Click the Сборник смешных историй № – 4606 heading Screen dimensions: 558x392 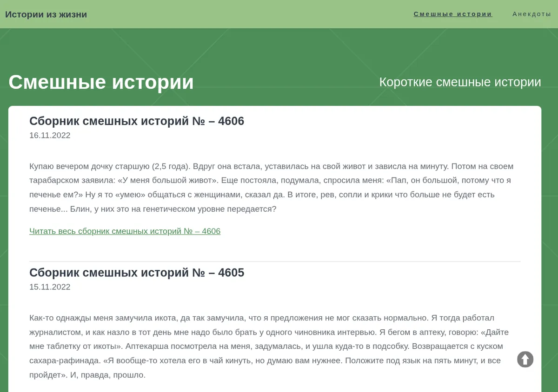pyautogui.click(x=137, y=121)
